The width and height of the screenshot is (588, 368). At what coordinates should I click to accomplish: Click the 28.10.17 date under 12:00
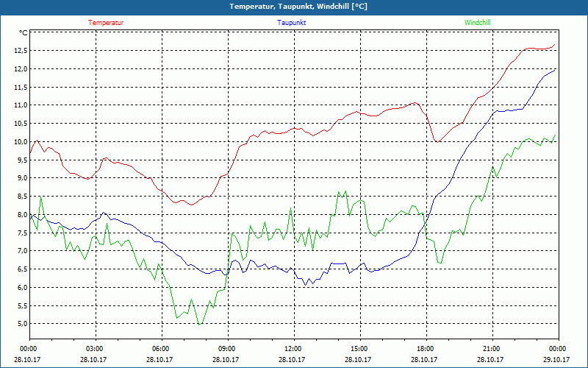pos(292,359)
